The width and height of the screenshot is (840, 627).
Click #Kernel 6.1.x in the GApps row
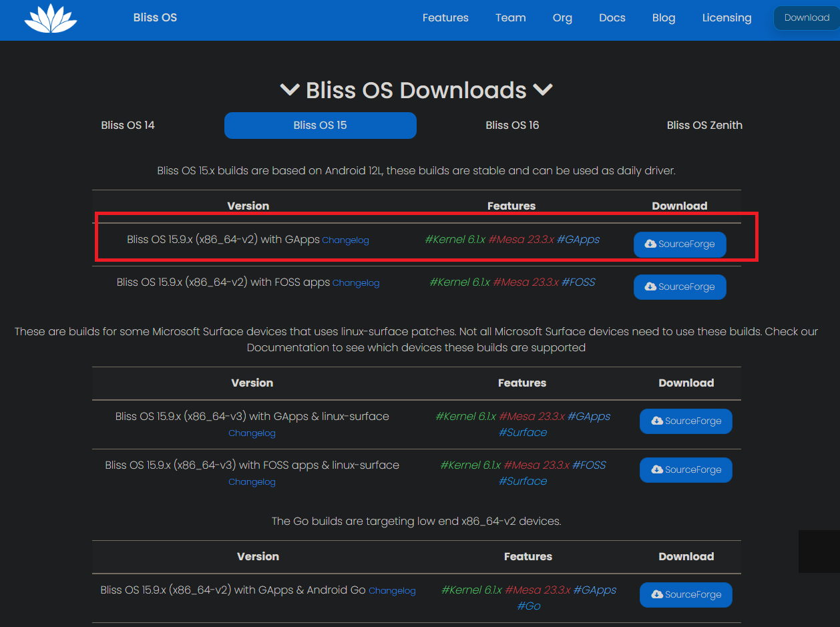coord(455,239)
